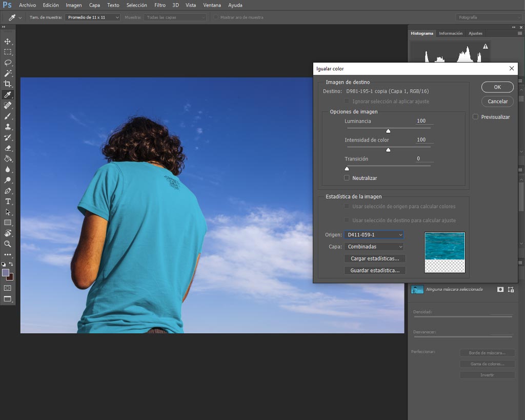This screenshot has width=525, height=420.
Task: Click the Luminancia slider handle
Action: (x=388, y=131)
